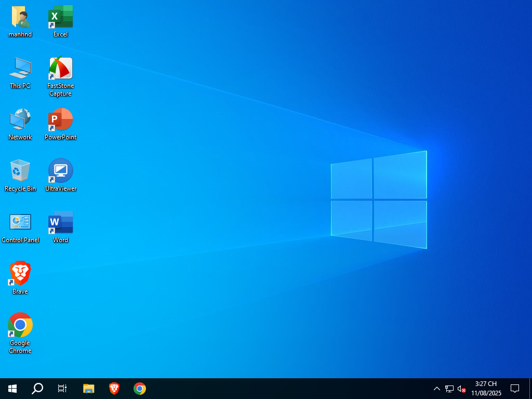Expand hidden system tray icons
This screenshot has width=532, height=399.
pos(437,388)
